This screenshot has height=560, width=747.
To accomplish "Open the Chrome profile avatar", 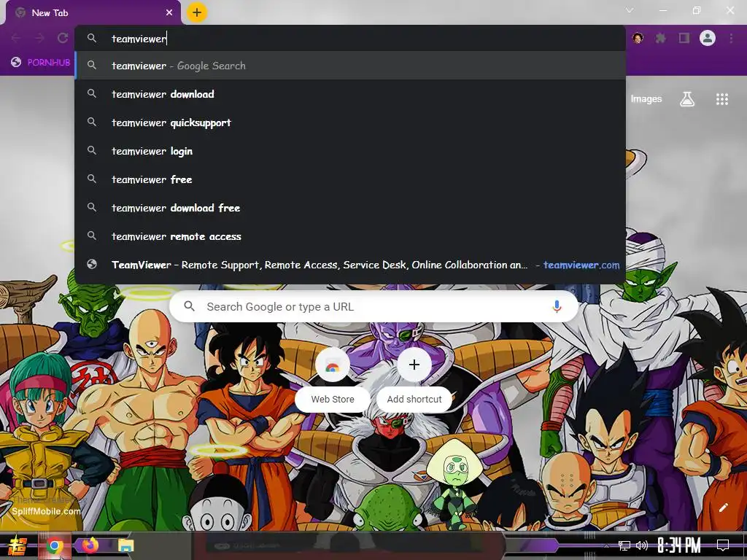I will pyautogui.click(x=708, y=38).
